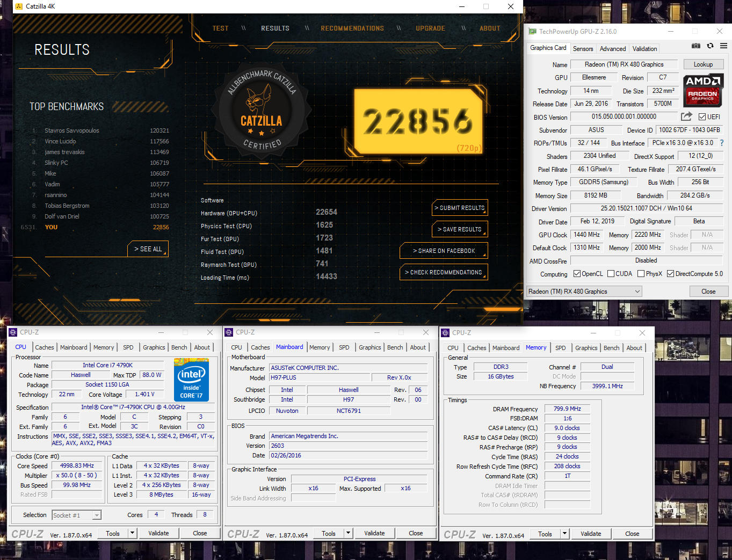This screenshot has height=560, width=732.
Task: Click Intel inside Core i7 logo
Action: 191,380
